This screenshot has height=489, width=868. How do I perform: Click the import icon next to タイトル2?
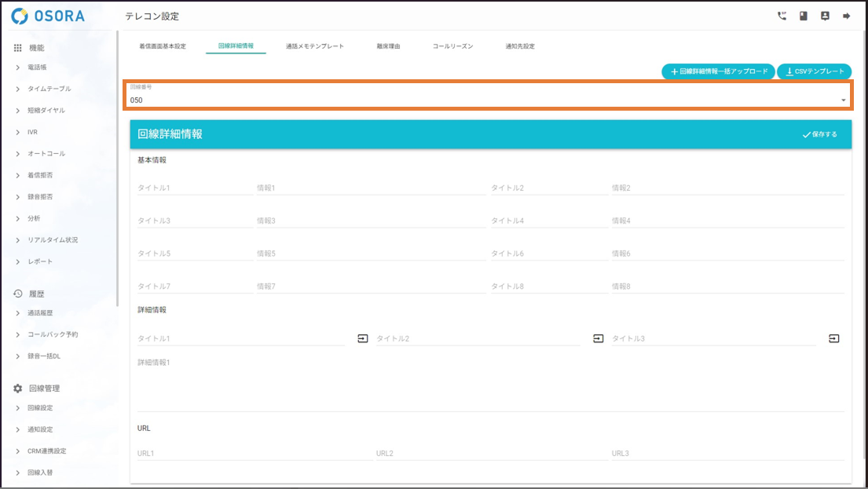click(599, 338)
